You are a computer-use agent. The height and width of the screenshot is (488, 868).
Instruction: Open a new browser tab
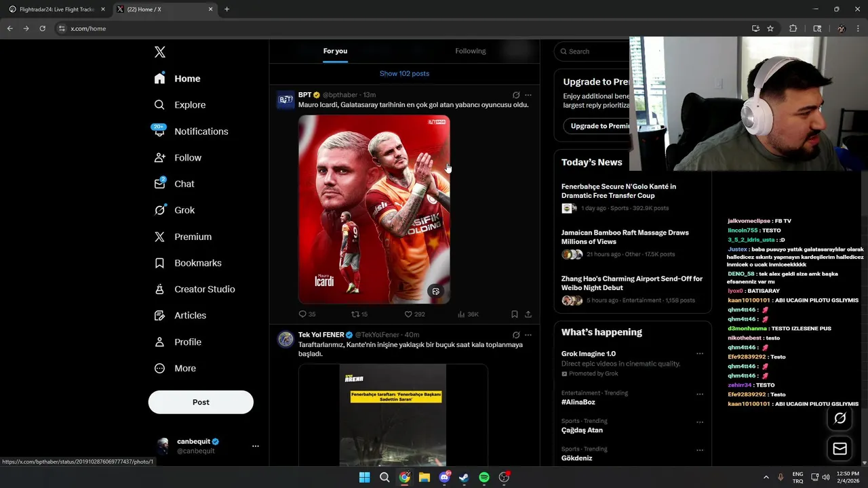pyautogui.click(x=226, y=9)
